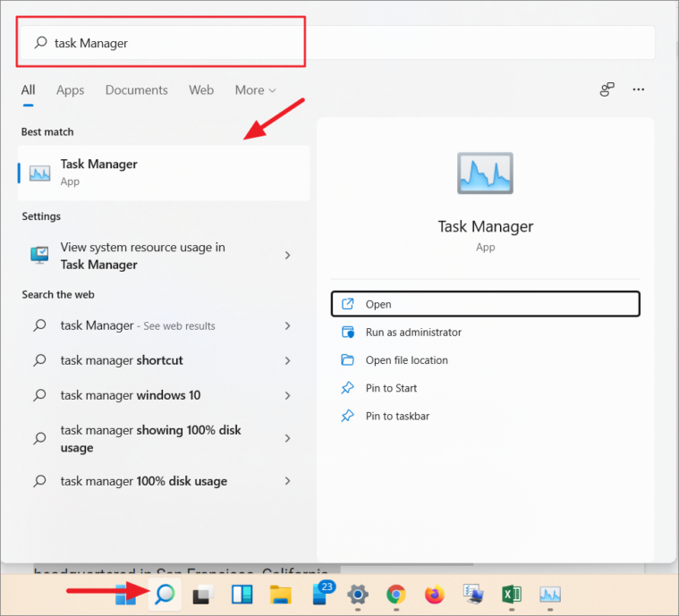Launch Excel from the taskbar
Image resolution: width=679 pixels, height=616 pixels.
pyautogui.click(x=512, y=594)
